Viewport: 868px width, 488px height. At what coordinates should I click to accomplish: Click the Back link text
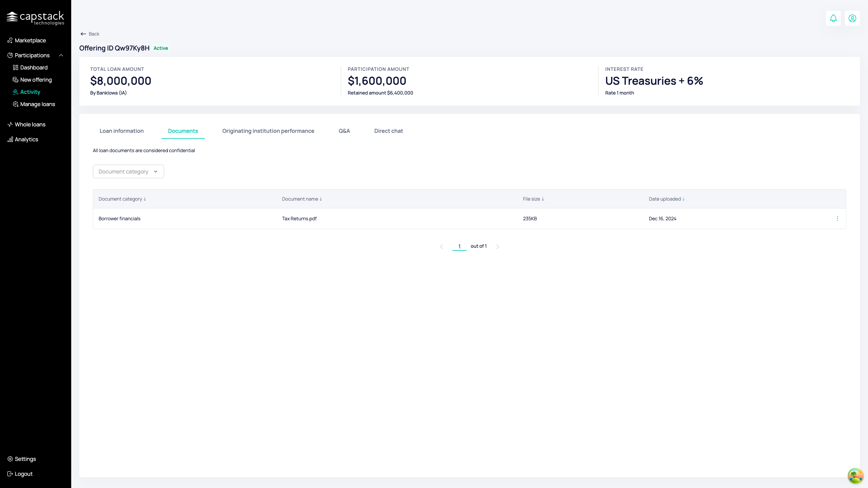click(x=94, y=34)
